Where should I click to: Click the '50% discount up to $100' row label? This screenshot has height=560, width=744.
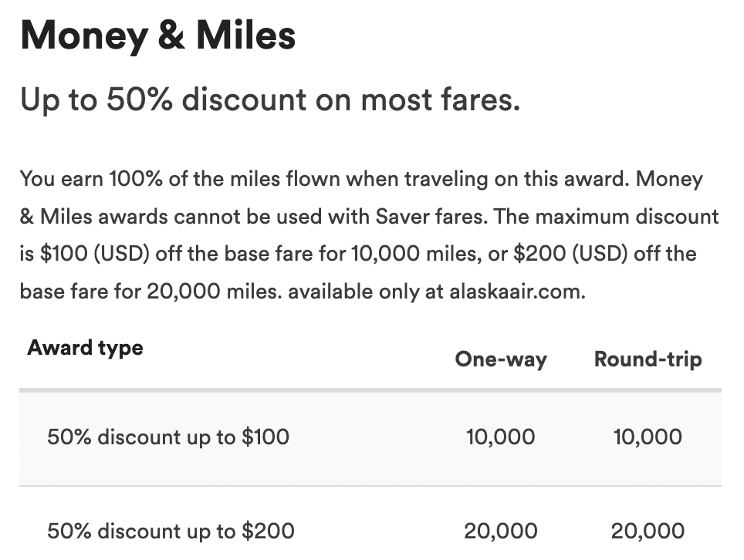167,437
